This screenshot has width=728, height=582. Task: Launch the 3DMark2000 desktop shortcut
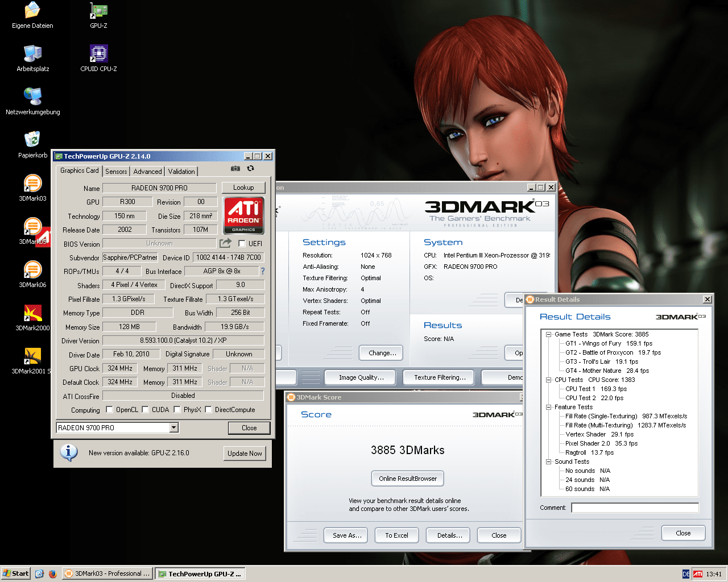[x=32, y=318]
